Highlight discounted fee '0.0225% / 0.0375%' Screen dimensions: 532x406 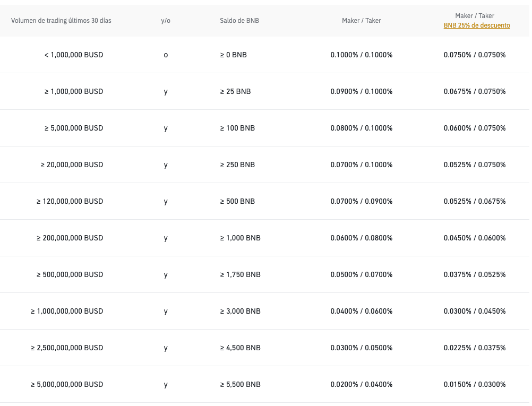coord(475,348)
